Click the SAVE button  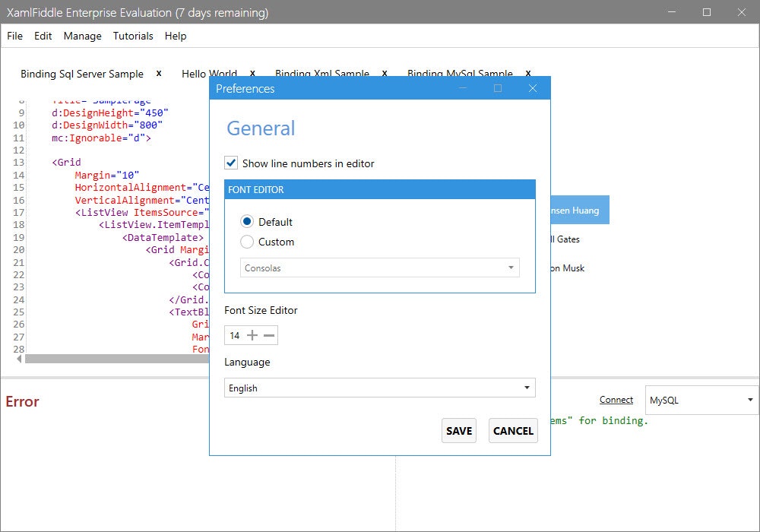pyautogui.click(x=459, y=431)
